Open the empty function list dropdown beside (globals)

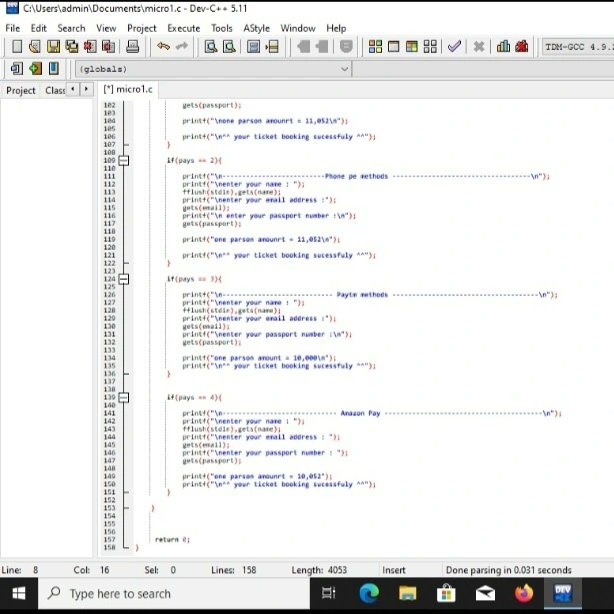[484, 69]
